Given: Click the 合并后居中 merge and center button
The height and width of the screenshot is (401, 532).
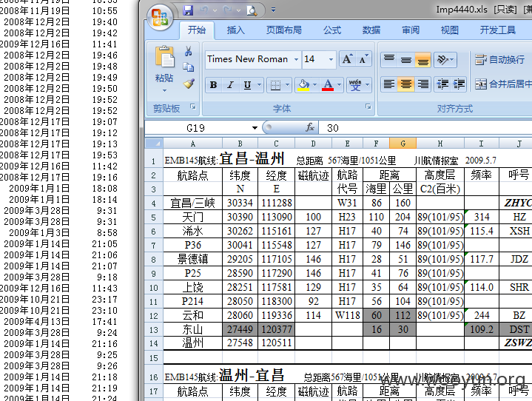Looking at the screenshot, I should coord(503,84).
